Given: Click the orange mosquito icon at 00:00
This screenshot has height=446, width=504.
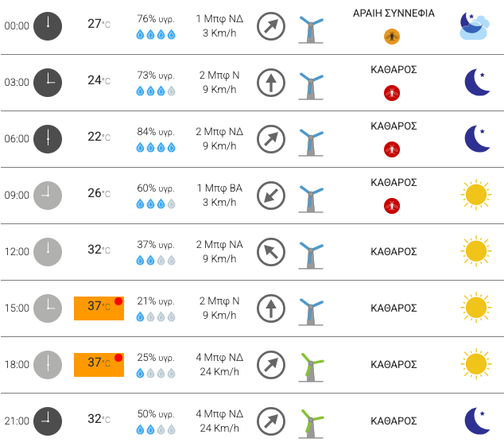Looking at the screenshot, I should point(392,37).
